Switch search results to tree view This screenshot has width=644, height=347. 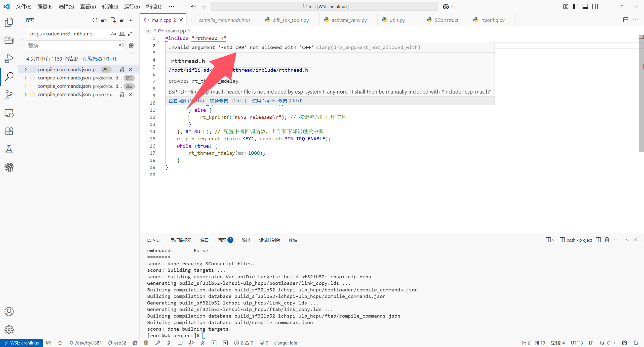tap(122, 20)
